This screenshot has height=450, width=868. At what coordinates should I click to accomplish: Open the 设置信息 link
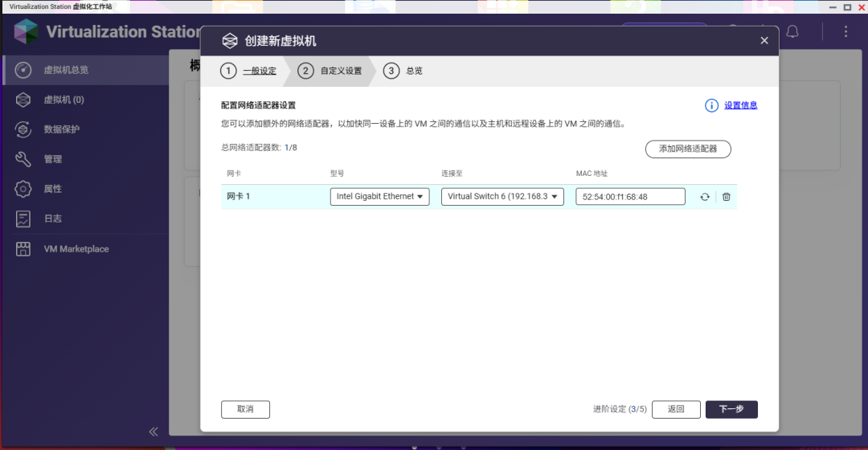[741, 105]
